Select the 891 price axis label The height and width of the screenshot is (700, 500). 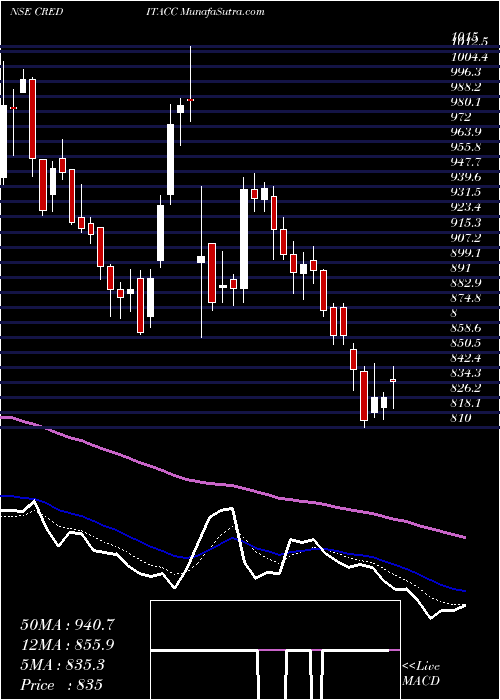461,268
